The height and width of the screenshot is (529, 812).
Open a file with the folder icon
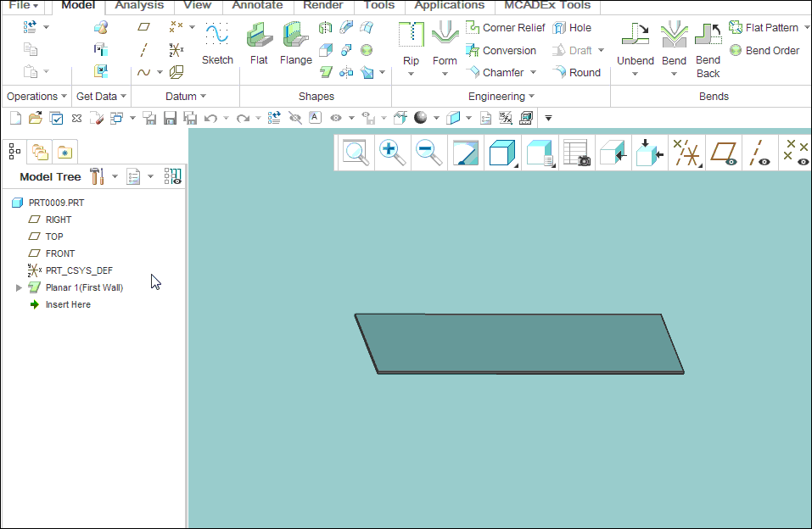(36, 118)
